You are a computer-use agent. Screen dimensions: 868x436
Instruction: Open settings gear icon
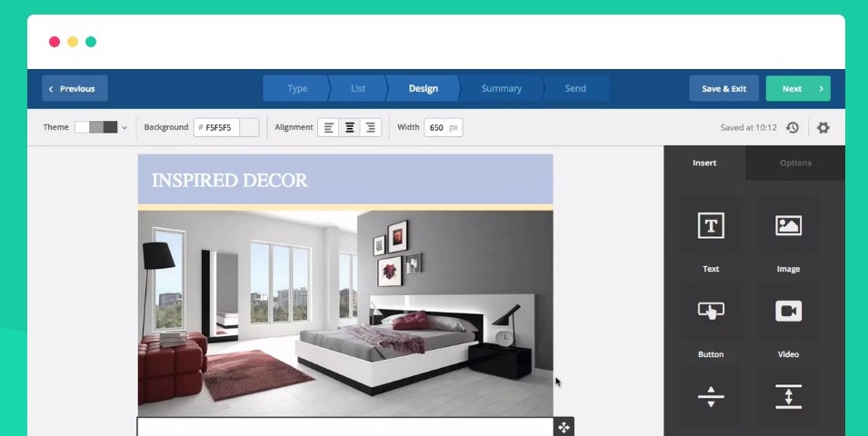[823, 128]
